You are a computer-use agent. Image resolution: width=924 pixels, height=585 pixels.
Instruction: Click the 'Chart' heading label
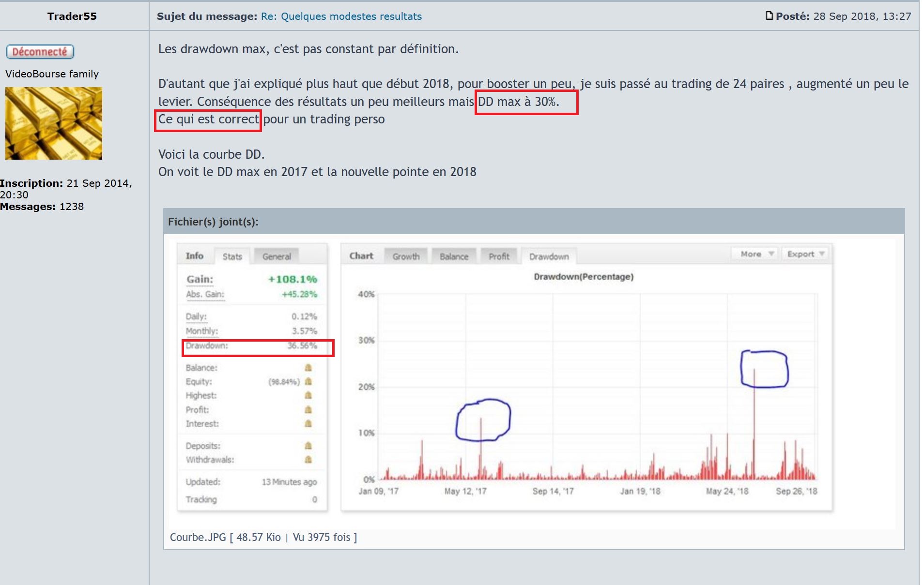click(x=361, y=256)
